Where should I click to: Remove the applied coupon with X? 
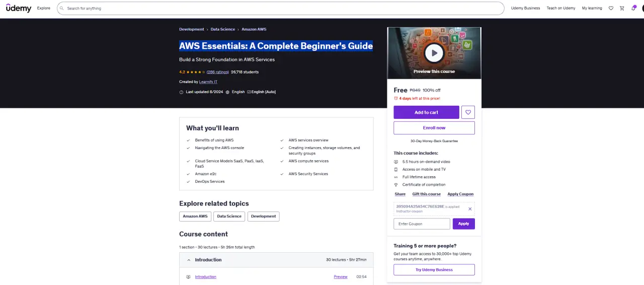coord(470,209)
